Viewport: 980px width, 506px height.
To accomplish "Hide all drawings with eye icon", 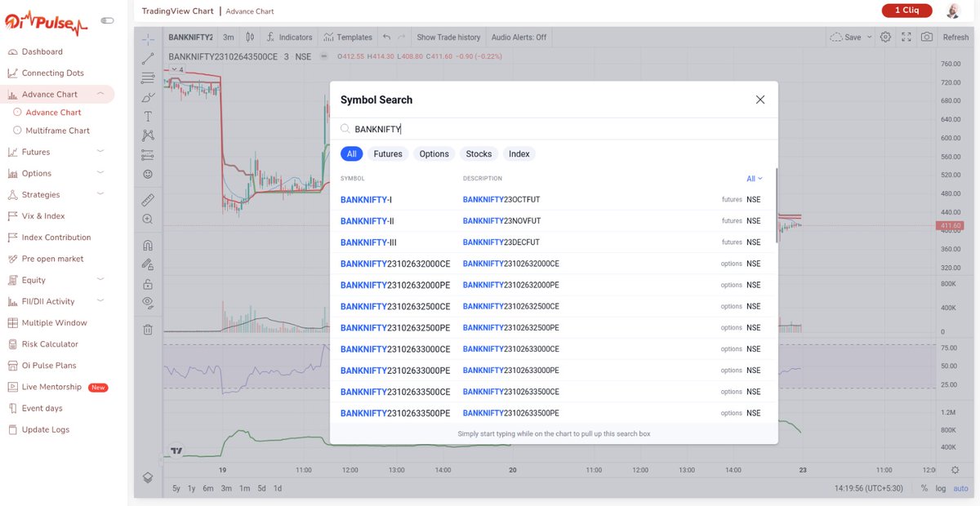I will (x=148, y=303).
